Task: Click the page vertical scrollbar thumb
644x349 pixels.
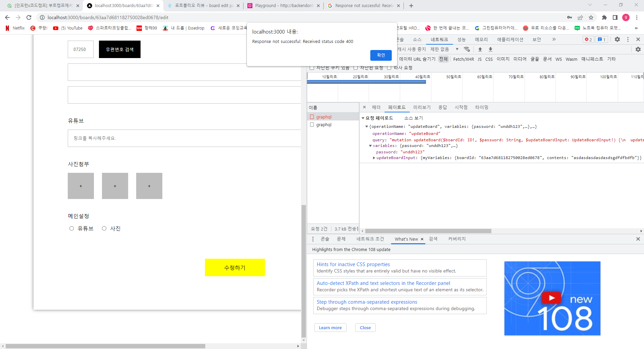Action: tap(304, 271)
